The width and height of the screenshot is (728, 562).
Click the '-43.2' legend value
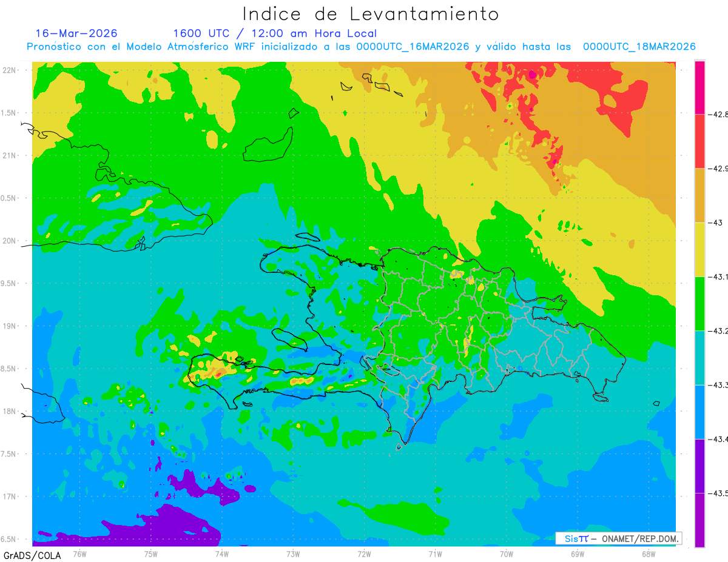[718, 330]
